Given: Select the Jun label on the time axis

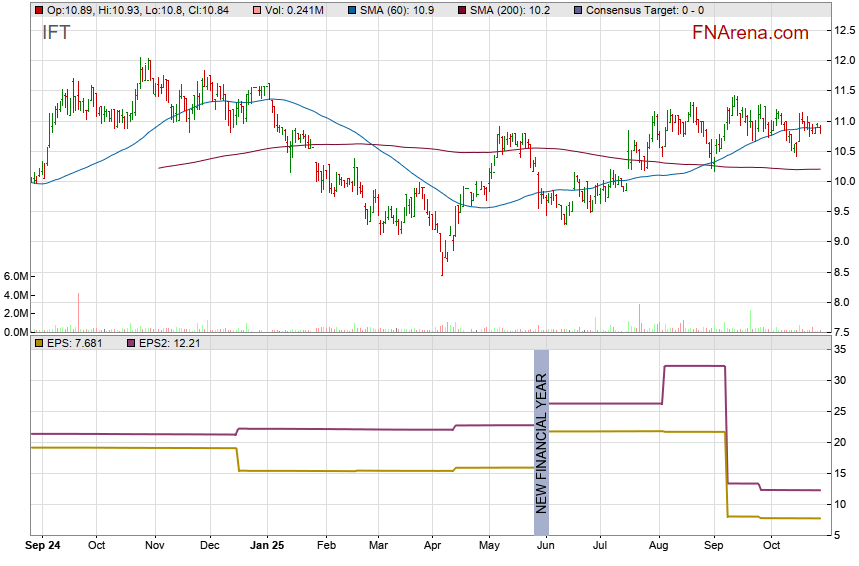Looking at the screenshot, I should (546, 546).
